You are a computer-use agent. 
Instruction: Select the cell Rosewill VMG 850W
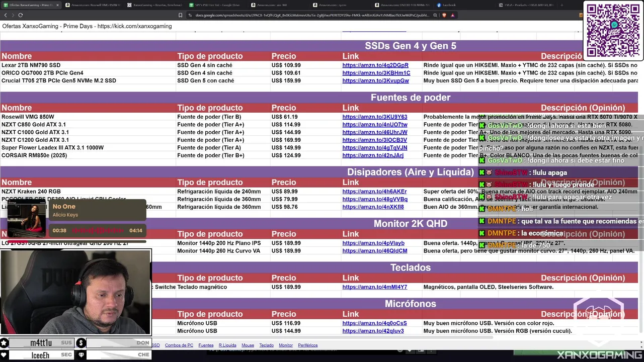[28, 117]
